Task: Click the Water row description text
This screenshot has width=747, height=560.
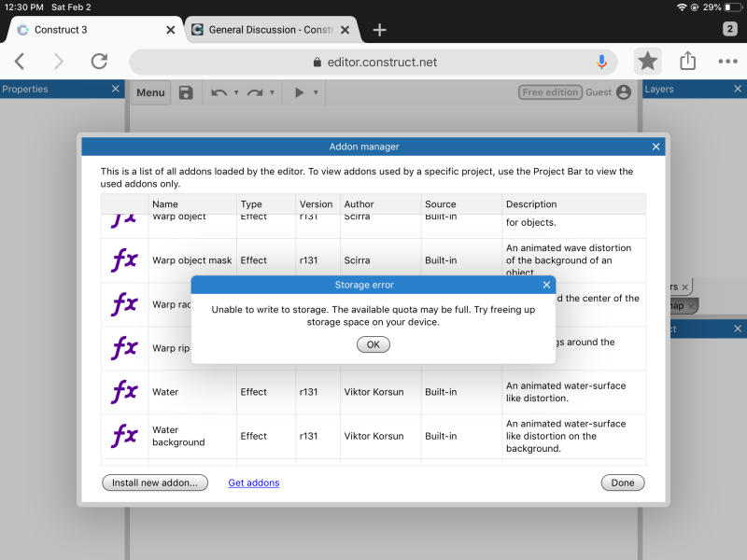Action: coord(566,392)
